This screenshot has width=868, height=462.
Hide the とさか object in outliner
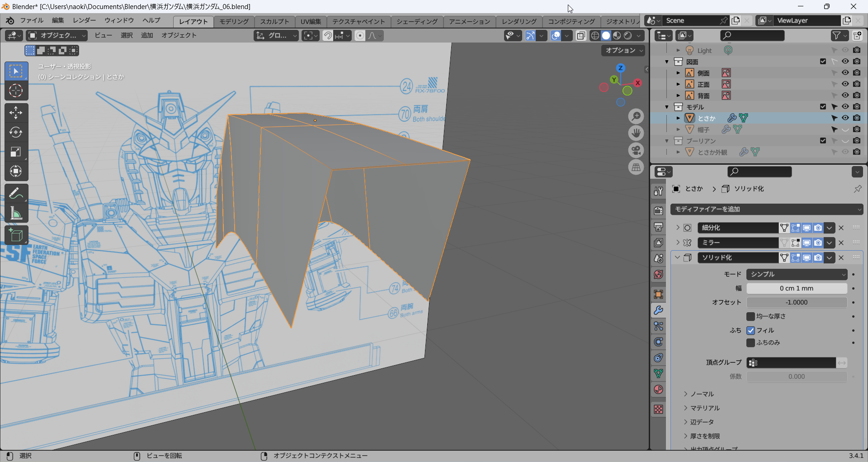(x=845, y=118)
